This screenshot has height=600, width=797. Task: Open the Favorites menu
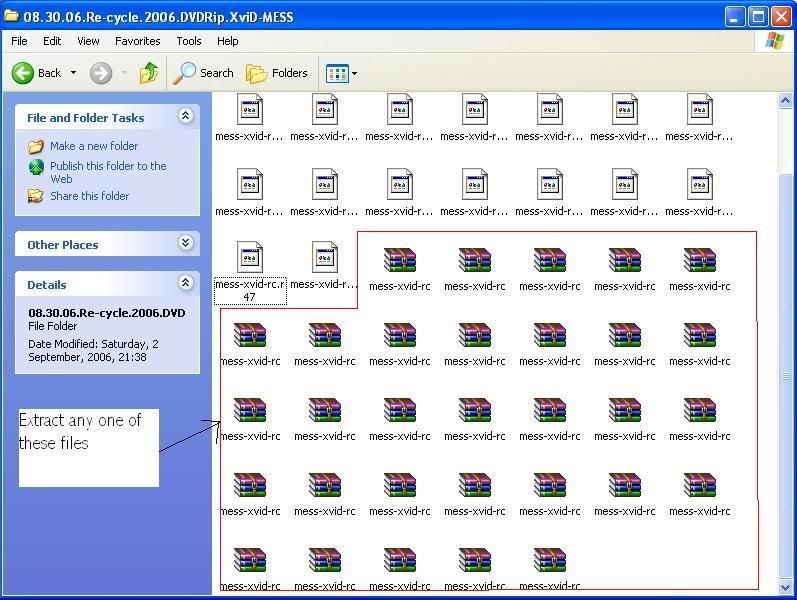[x=138, y=41]
